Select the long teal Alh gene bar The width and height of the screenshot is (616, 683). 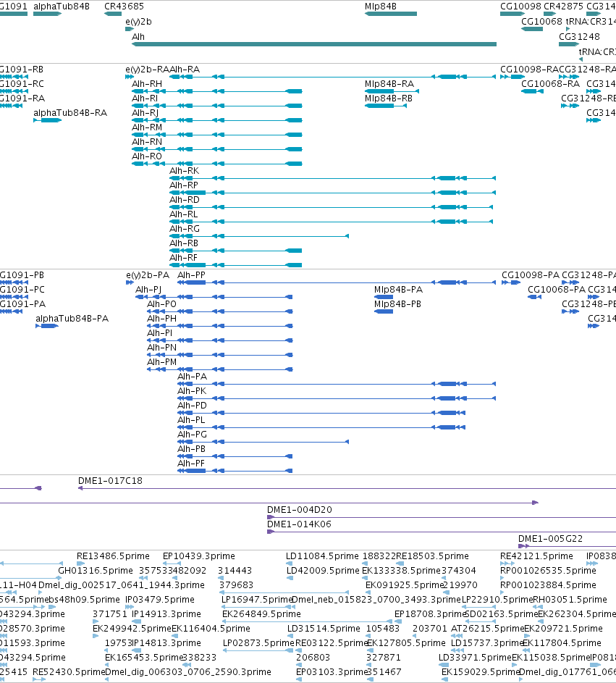coord(314,44)
